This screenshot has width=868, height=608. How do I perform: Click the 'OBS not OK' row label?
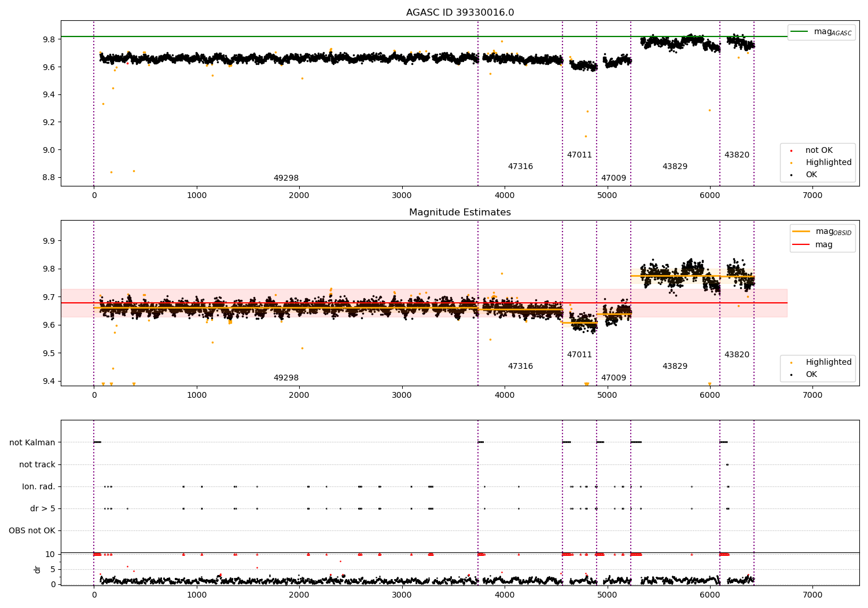point(32,531)
